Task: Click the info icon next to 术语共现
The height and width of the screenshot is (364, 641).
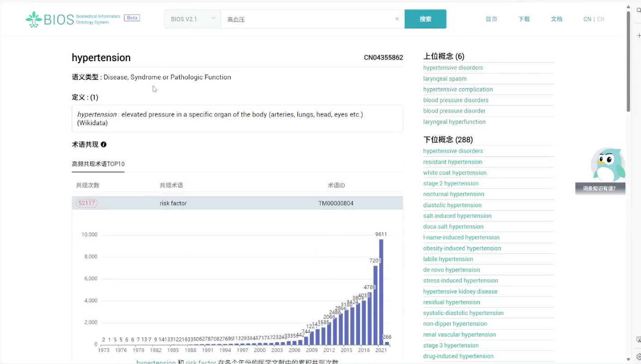Action: (104, 144)
